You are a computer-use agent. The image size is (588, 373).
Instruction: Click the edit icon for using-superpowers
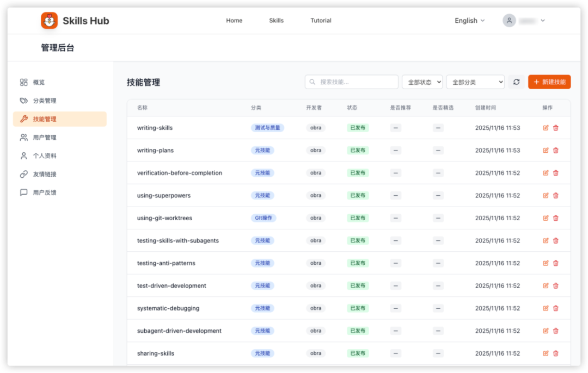tap(546, 195)
